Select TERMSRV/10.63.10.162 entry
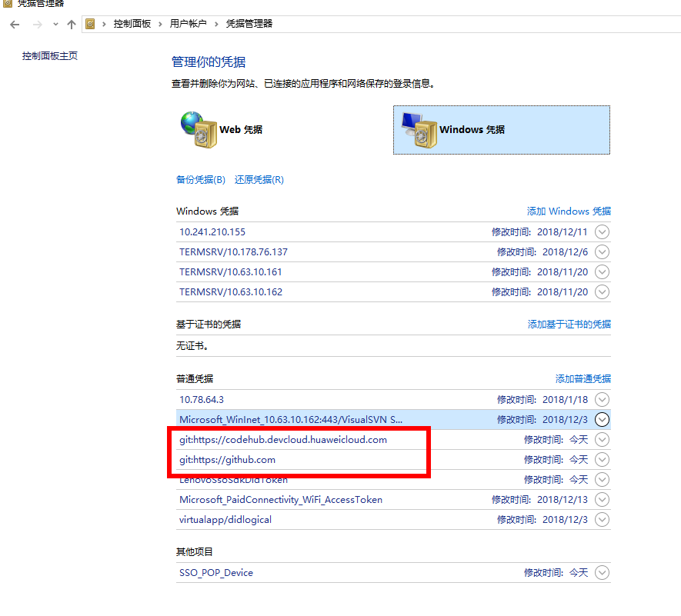Image resolution: width=681 pixels, height=616 pixels. (x=393, y=292)
